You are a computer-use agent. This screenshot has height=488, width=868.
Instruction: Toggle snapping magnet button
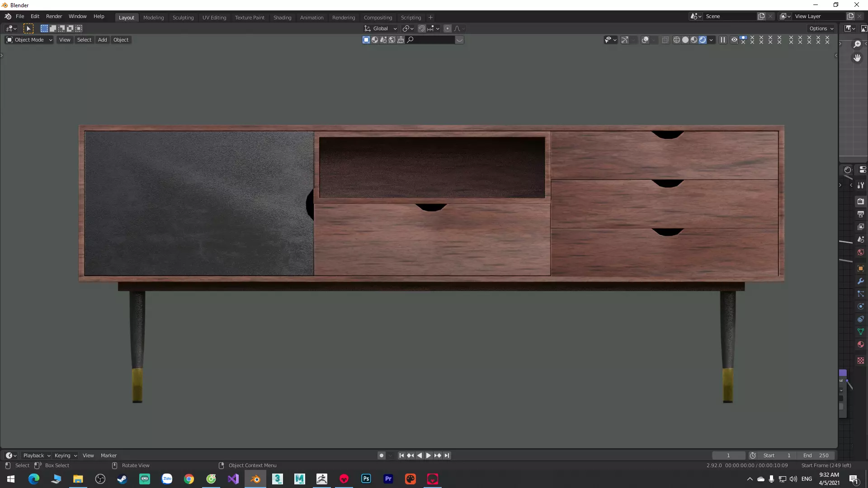coord(422,28)
